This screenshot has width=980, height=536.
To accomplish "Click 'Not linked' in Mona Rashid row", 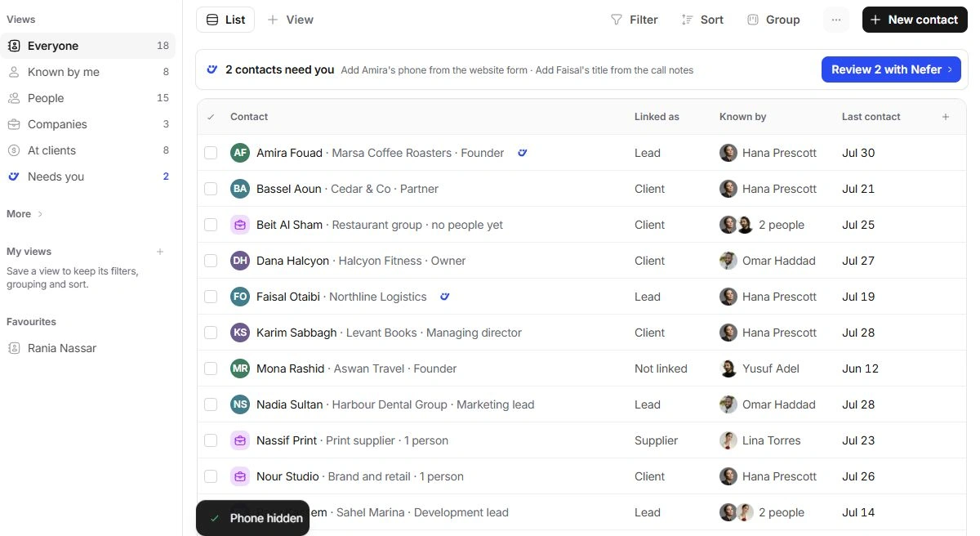I will [x=661, y=368].
